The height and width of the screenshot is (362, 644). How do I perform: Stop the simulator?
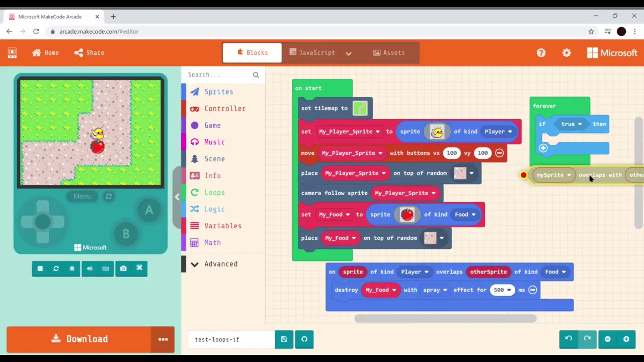click(x=40, y=268)
